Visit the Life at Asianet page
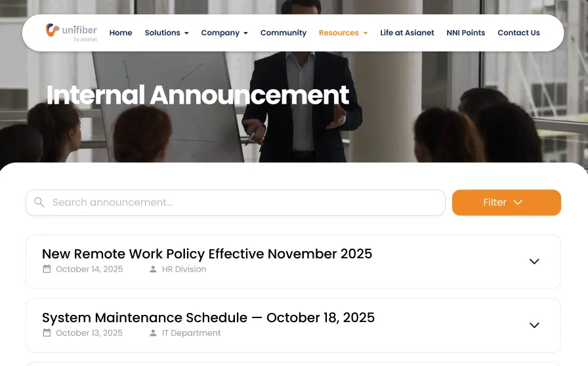This screenshot has height=366, width=588. [x=407, y=33]
